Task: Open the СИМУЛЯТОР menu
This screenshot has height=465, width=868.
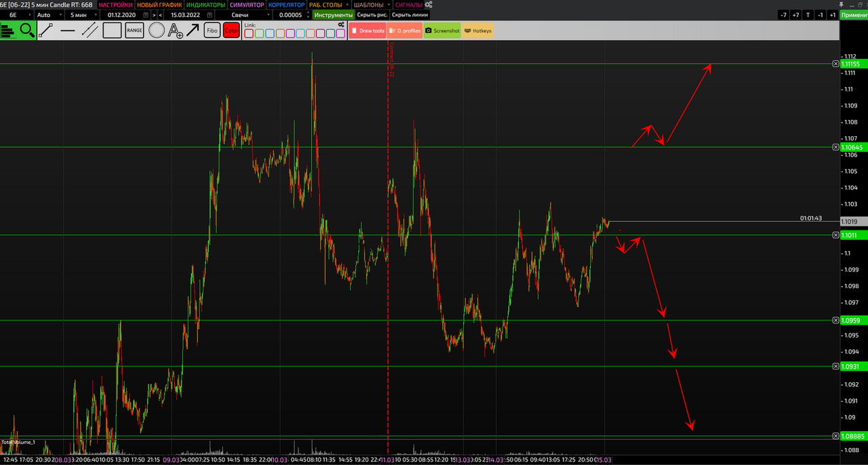Action: pyautogui.click(x=247, y=5)
